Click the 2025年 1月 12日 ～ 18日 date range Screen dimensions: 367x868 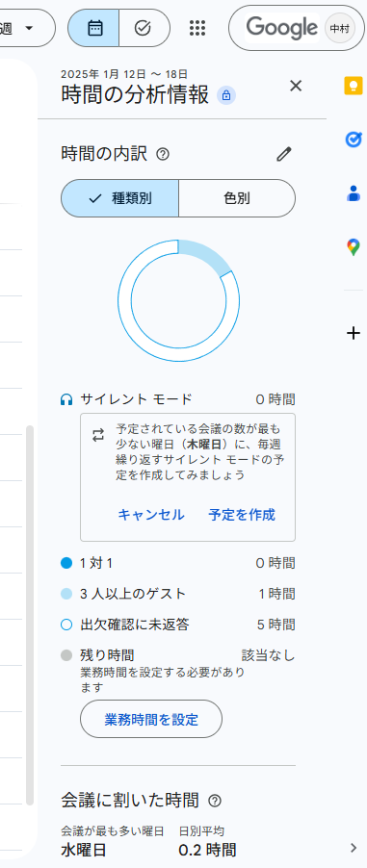(124, 74)
